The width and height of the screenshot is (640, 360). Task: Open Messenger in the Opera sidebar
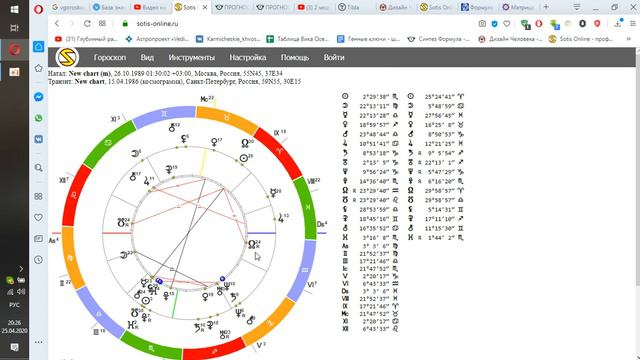(x=38, y=97)
